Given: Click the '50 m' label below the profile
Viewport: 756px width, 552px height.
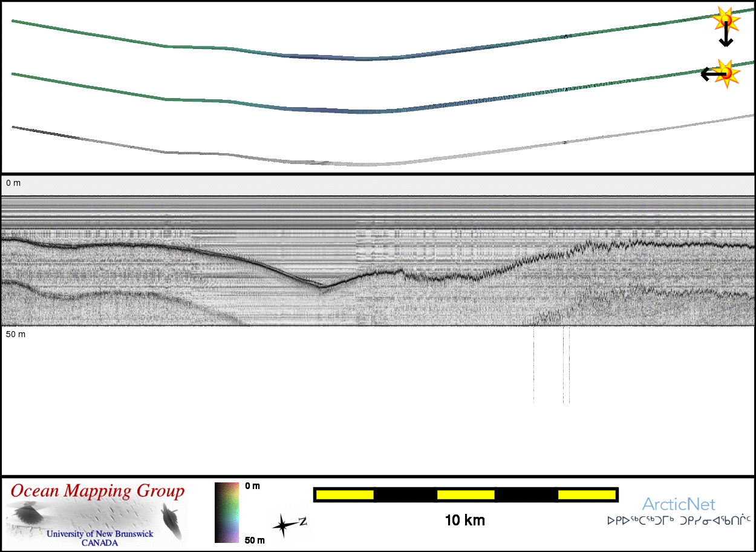Looking at the screenshot, I should pyautogui.click(x=16, y=334).
